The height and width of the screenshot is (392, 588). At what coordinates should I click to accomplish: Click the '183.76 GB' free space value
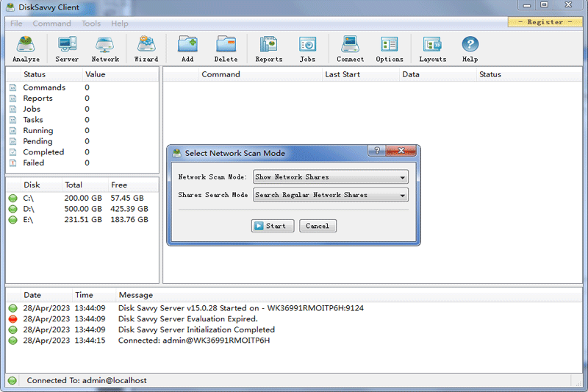pyautogui.click(x=129, y=220)
